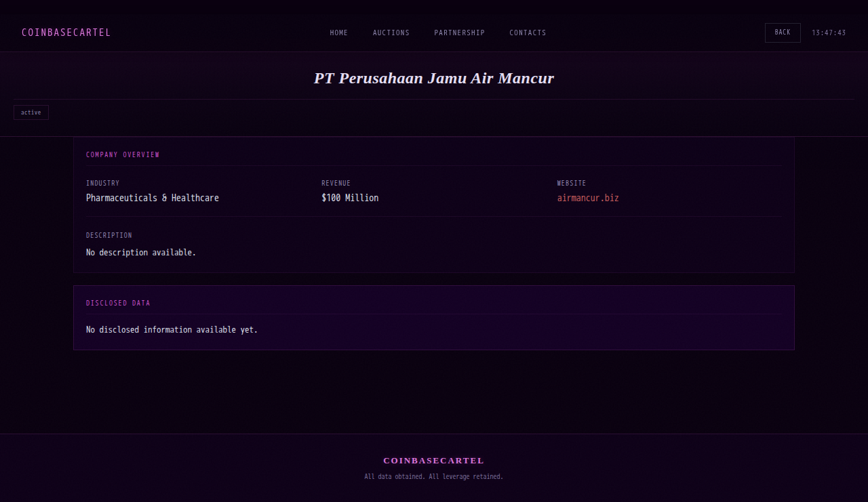
Task: Click No disclosed information available yet text
Action: 172,329
